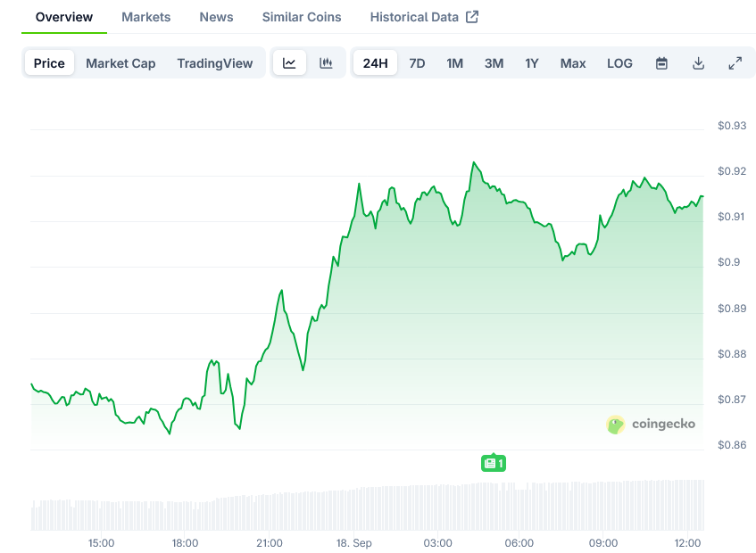
Task: Change range to 1M
Action: tap(454, 63)
